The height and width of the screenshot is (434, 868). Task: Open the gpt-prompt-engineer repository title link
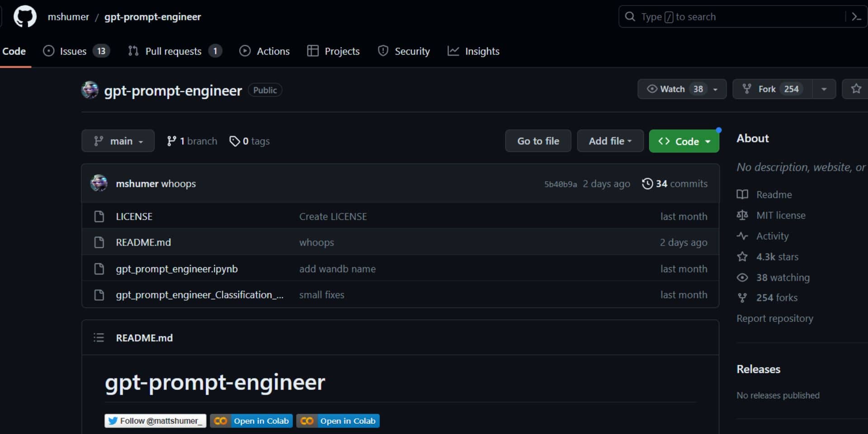(173, 90)
